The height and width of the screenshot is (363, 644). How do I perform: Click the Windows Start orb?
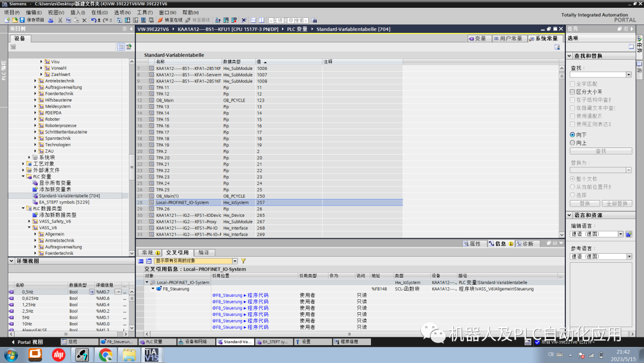pyautogui.click(x=11, y=355)
